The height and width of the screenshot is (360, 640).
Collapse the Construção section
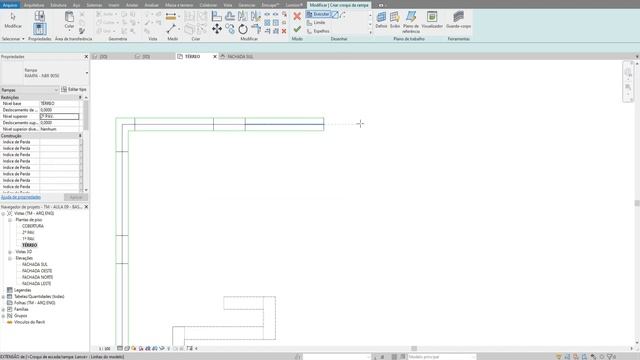pos(80,136)
